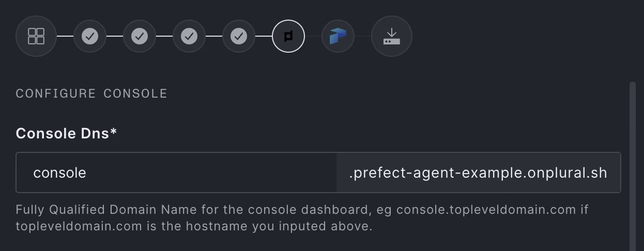Click 'console.topleveldomain.com' example in helper text
This screenshot has height=251, width=644.
(486, 210)
